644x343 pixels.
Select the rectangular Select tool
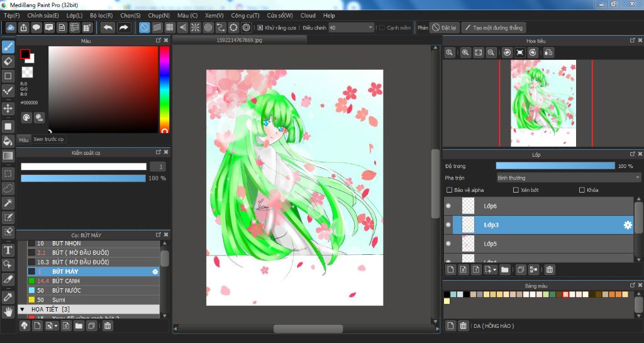coord(8,173)
